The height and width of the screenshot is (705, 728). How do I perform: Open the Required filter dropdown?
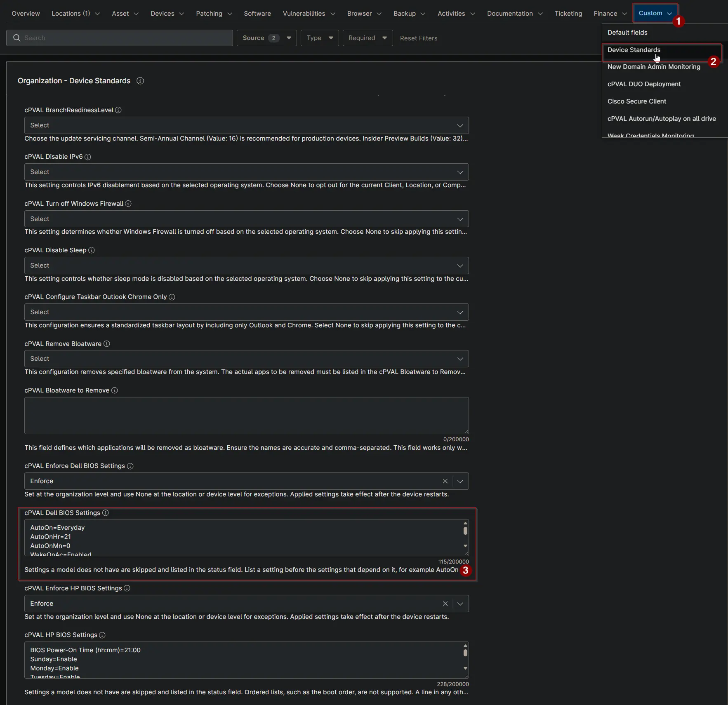[x=368, y=38]
